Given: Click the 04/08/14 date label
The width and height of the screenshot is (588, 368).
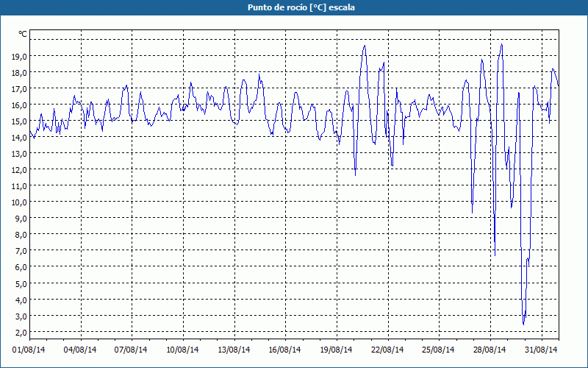Looking at the screenshot, I should click(x=80, y=350).
